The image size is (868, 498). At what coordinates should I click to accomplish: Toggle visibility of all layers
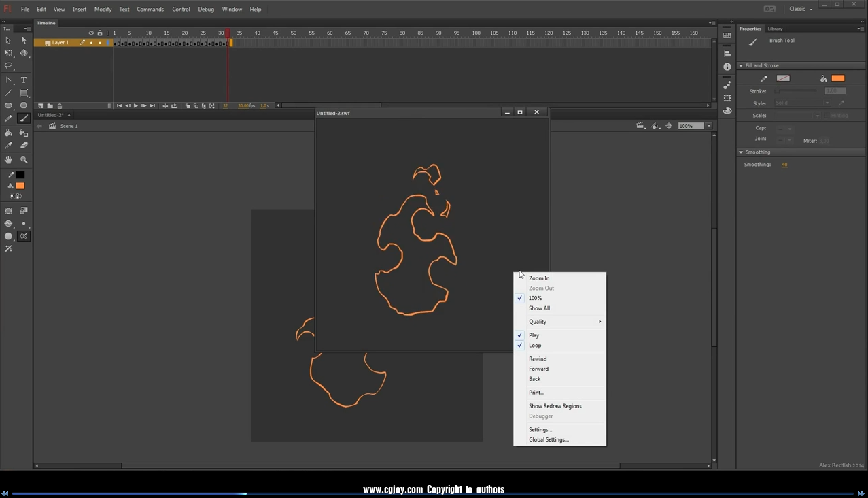91,33
